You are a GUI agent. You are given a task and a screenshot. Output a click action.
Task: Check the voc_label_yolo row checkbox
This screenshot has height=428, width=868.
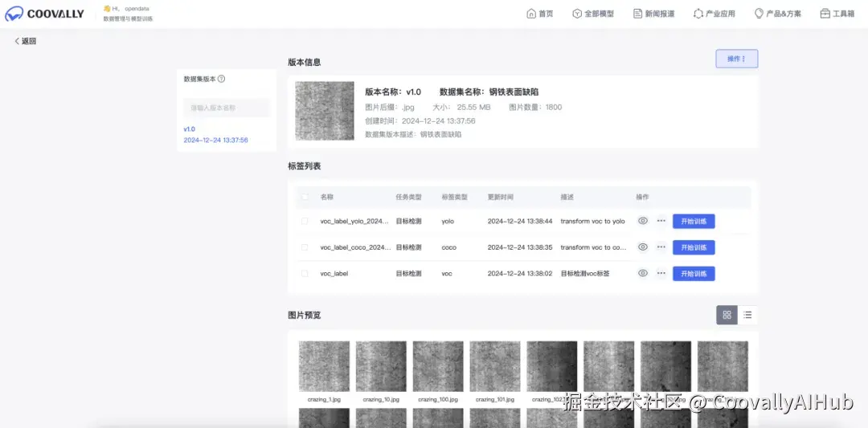point(305,221)
